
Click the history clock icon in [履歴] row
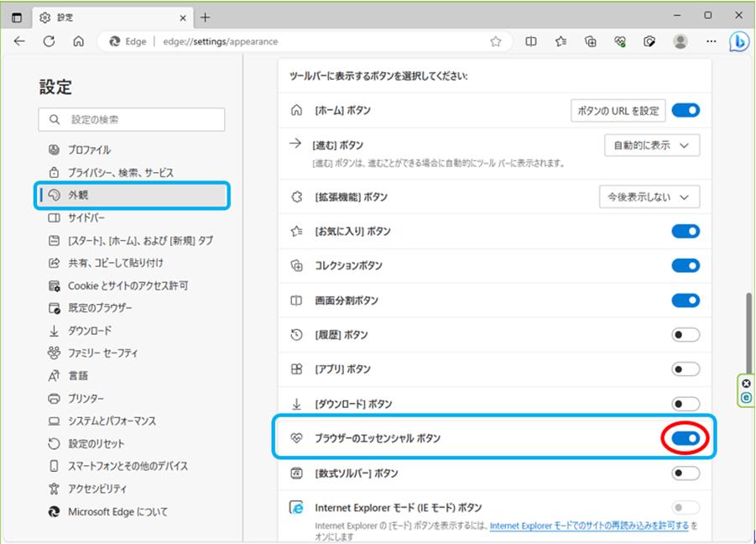coord(296,335)
